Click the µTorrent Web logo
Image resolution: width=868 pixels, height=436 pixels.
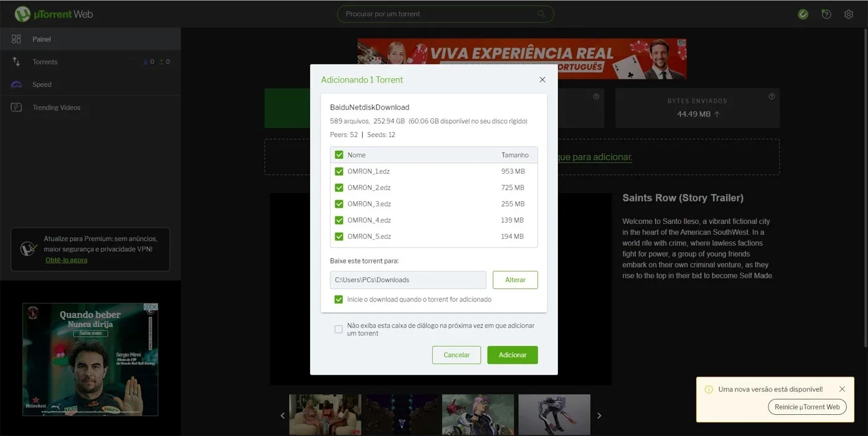pyautogui.click(x=53, y=14)
